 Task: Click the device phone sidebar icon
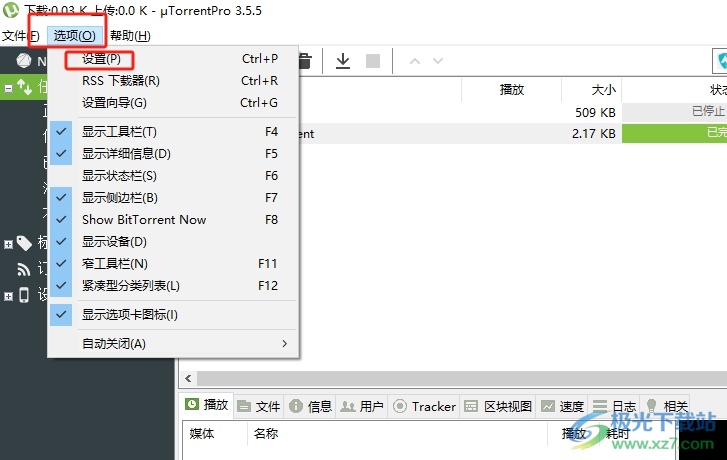tap(24, 295)
